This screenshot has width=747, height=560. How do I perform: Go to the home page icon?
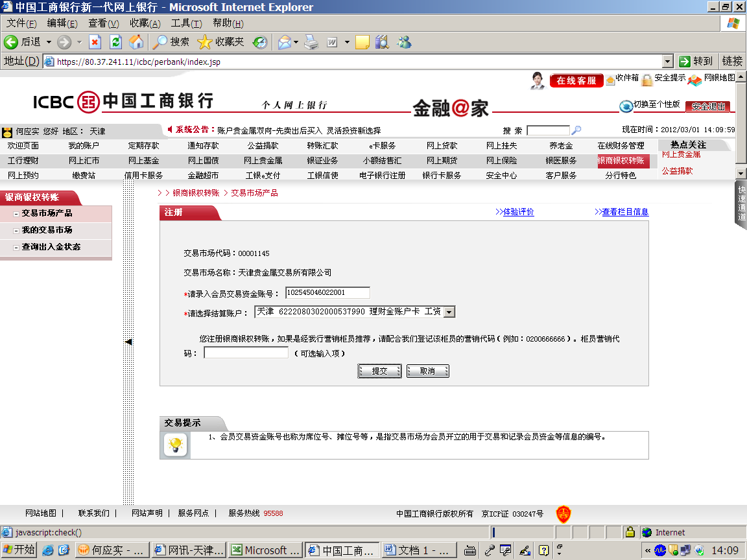point(136,42)
